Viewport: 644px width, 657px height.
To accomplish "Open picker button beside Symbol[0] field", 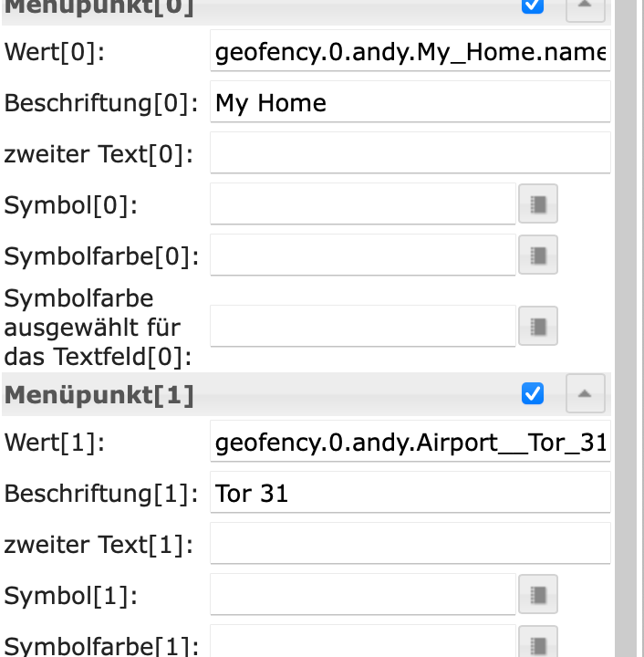I will 538,204.
